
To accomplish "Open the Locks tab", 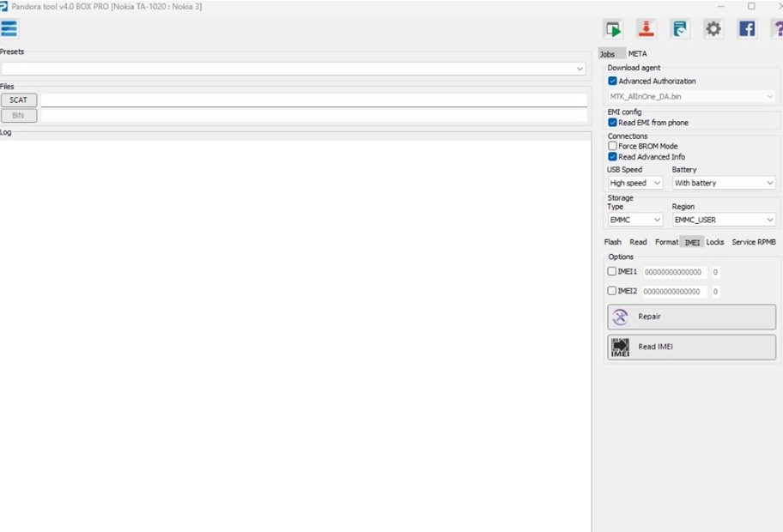I will 715,242.
